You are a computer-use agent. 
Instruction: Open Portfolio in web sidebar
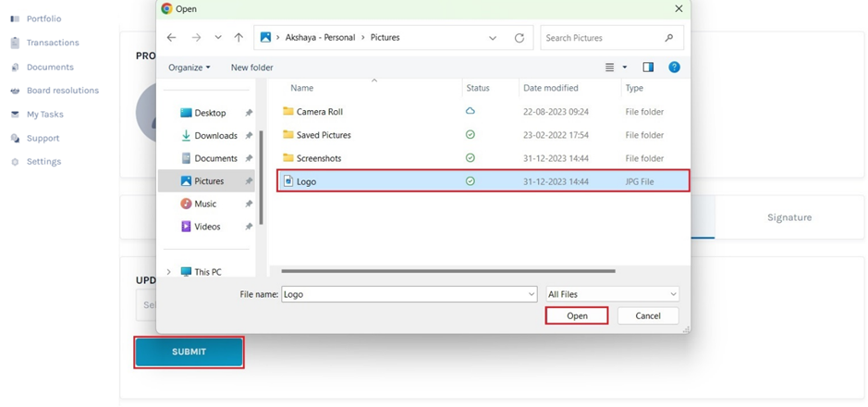click(43, 18)
